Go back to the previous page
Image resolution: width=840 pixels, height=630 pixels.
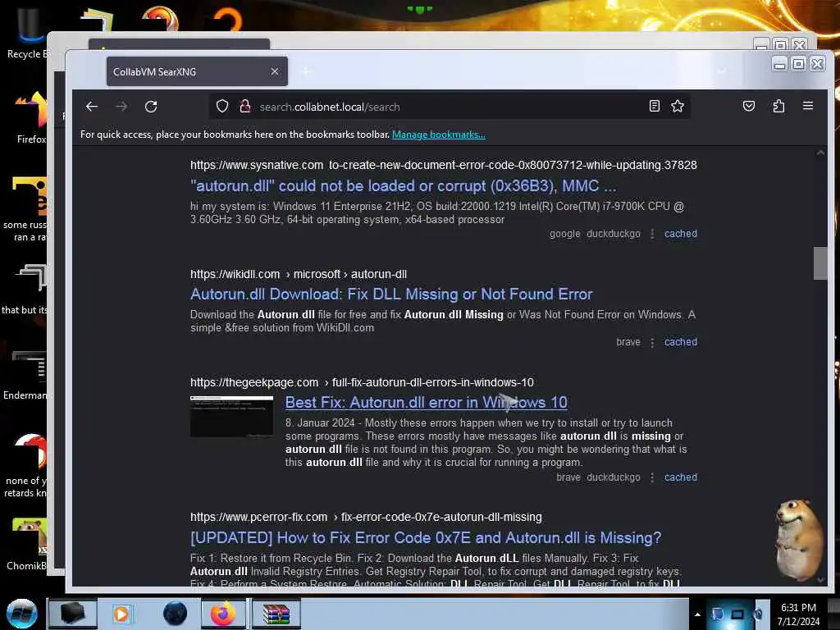[92, 107]
